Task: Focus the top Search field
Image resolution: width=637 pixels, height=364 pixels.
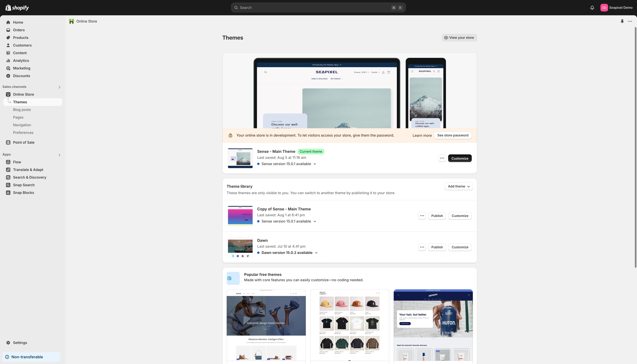Action: pos(318,8)
